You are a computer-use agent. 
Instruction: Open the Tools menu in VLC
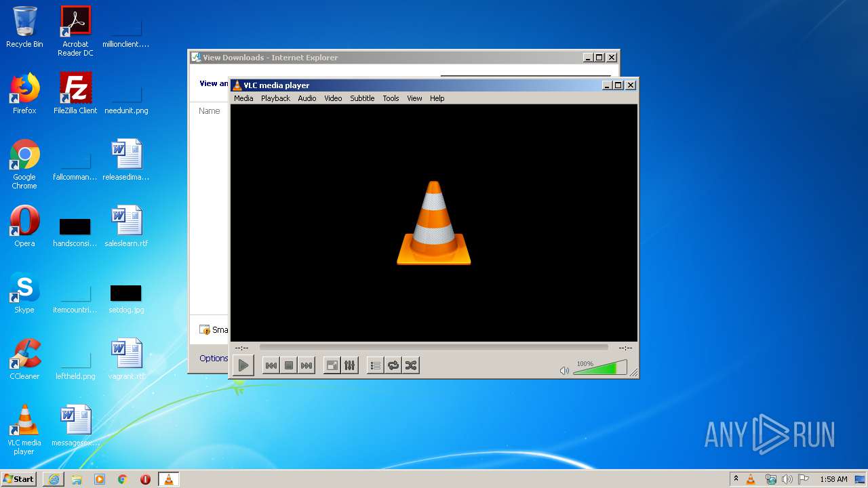(x=391, y=98)
